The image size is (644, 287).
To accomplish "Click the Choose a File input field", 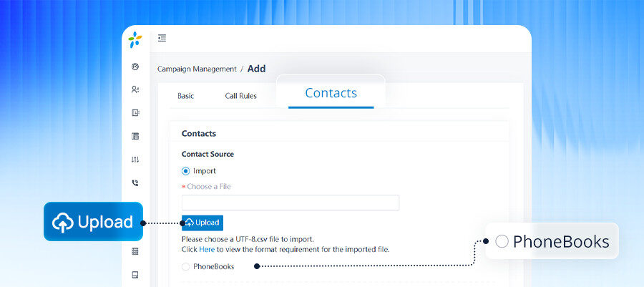I will (291, 203).
